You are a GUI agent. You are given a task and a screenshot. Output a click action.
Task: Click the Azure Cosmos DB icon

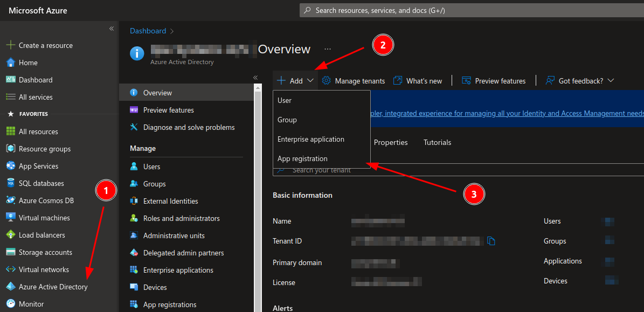click(x=11, y=201)
